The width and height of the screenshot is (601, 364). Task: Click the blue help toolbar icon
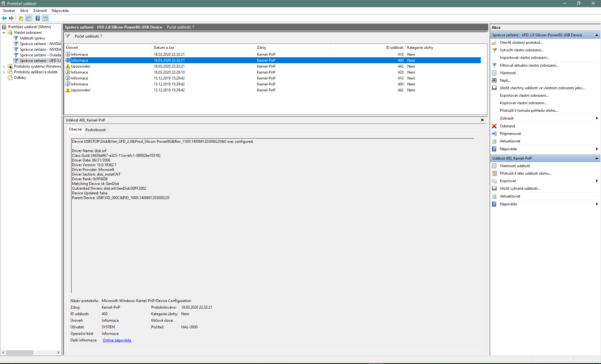click(38, 18)
